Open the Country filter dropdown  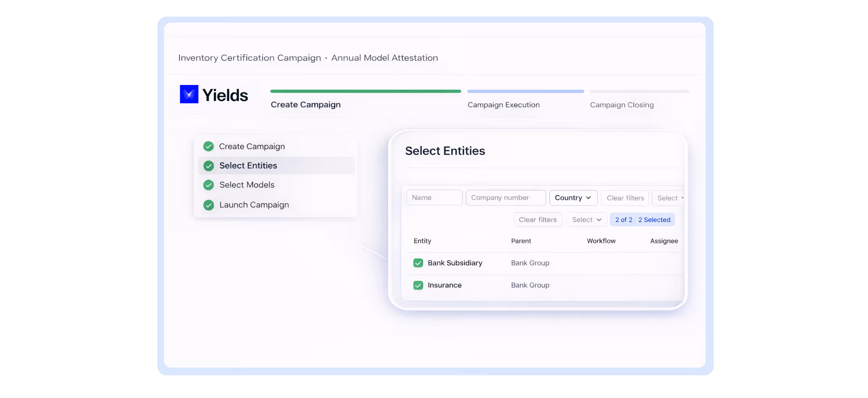click(573, 198)
